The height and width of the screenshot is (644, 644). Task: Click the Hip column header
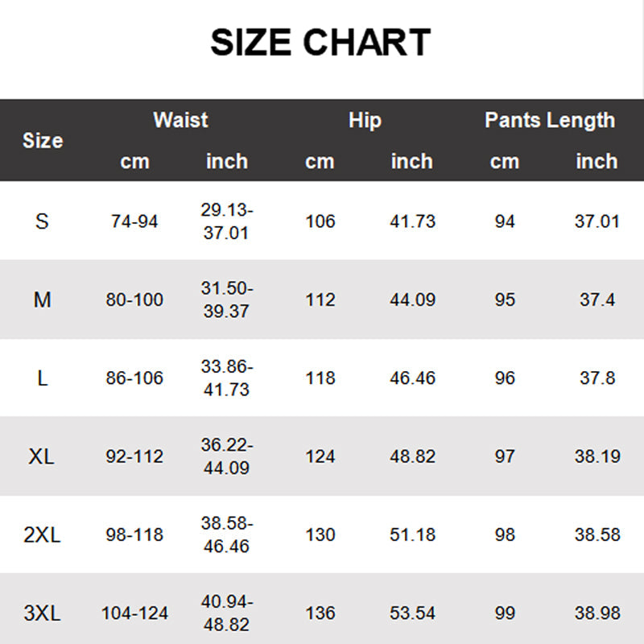365,121
